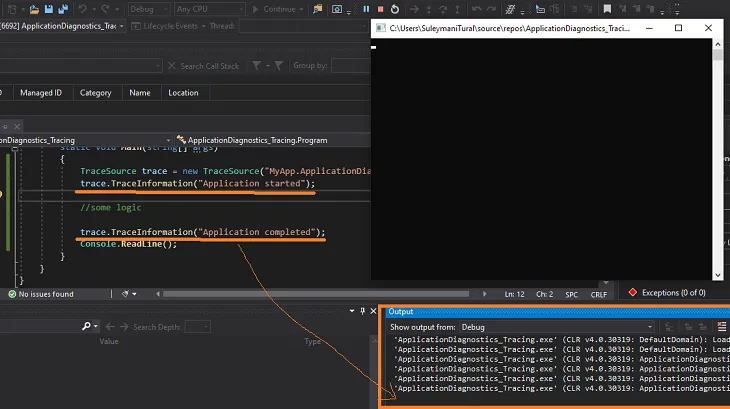Pause debugging with the Break All icon

366,9
